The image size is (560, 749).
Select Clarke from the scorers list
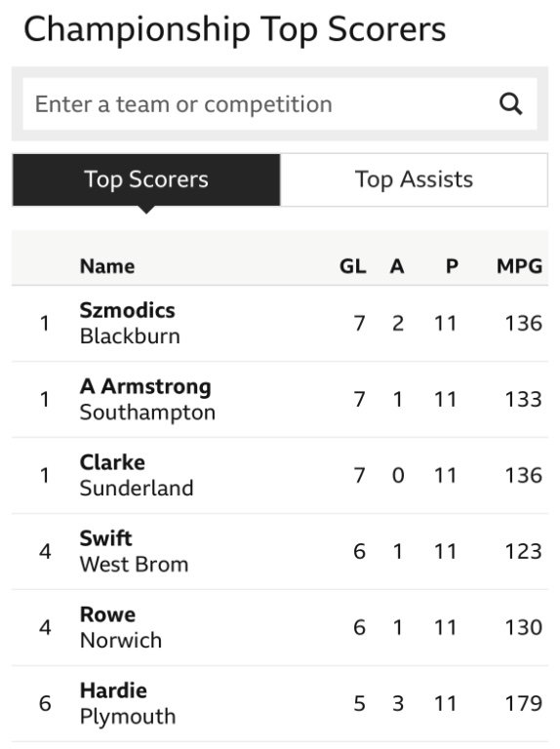(x=112, y=462)
